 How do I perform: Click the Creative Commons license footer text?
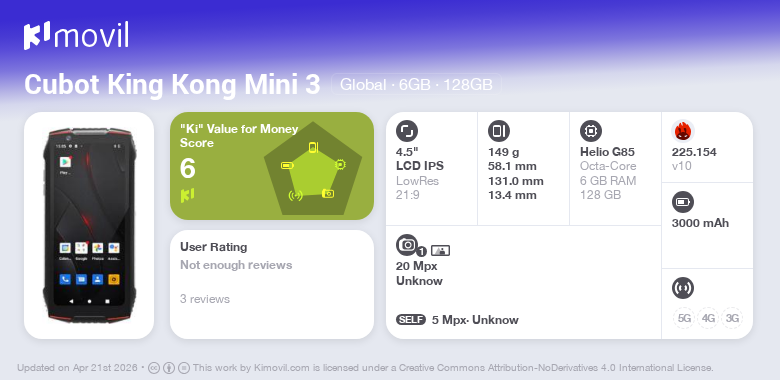(453, 368)
